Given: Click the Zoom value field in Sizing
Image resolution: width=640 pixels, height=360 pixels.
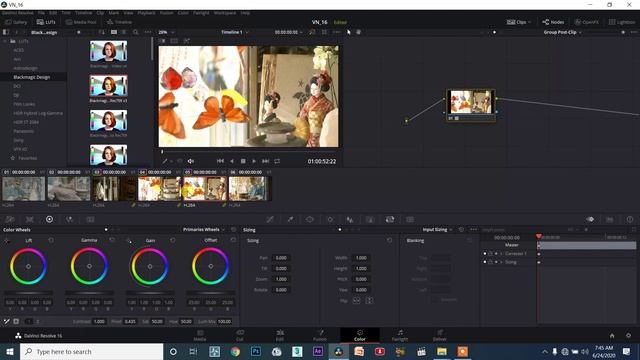Looking at the screenshot, I should click(281, 279).
